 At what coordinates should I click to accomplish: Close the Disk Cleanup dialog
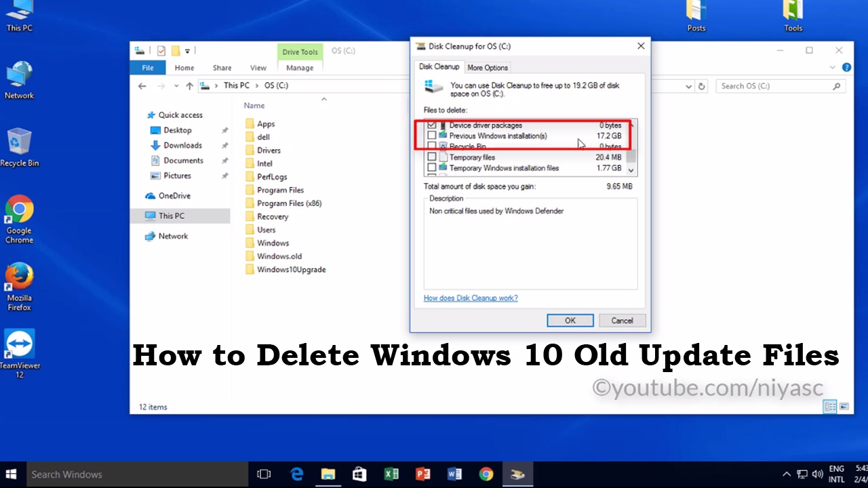coord(641,46)
